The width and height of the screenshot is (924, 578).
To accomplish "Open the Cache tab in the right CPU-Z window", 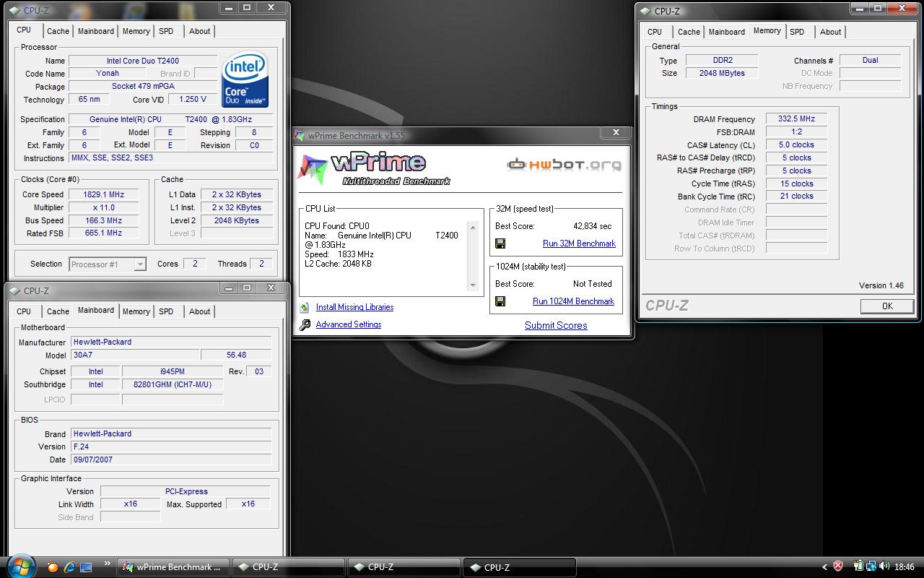I will 689,32.
